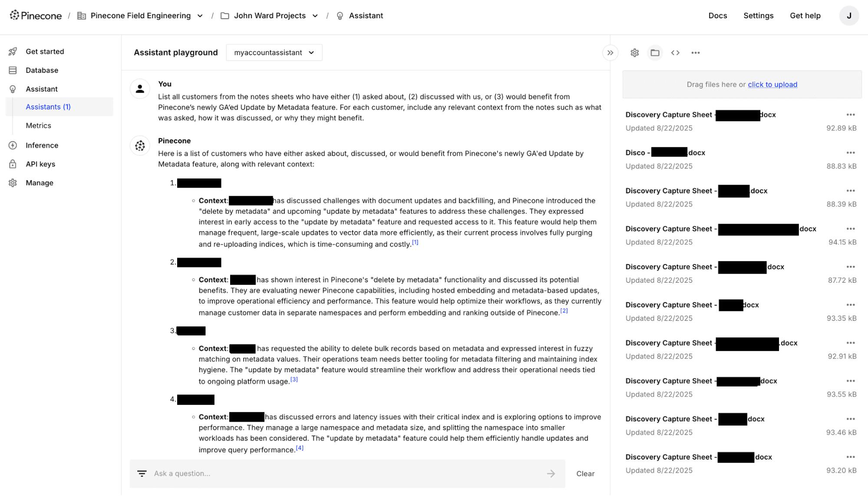Screen dimensions: 868x496
Task: Open user avatar account menu
Action: 849,16
